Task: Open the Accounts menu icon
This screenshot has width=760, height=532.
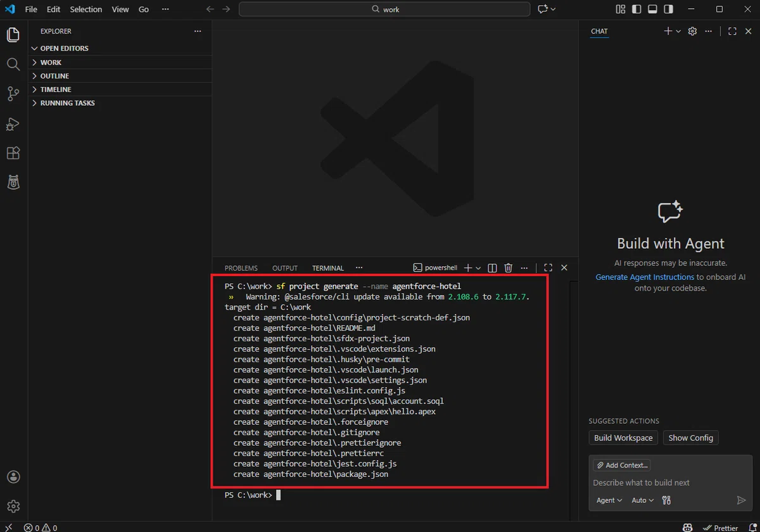Action: pyautogui.click(x=13, y=477)
